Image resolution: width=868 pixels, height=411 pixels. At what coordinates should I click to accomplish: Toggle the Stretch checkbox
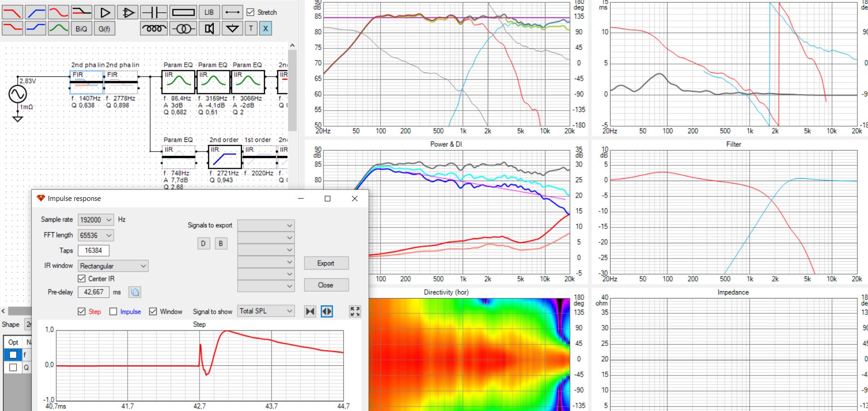pos(250,12)
